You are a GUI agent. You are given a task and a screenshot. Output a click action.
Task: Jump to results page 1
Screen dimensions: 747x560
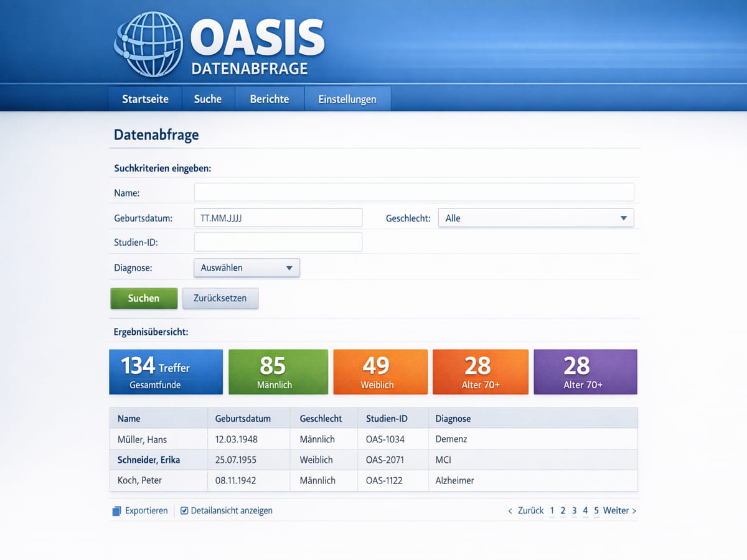tap(552, 511)
